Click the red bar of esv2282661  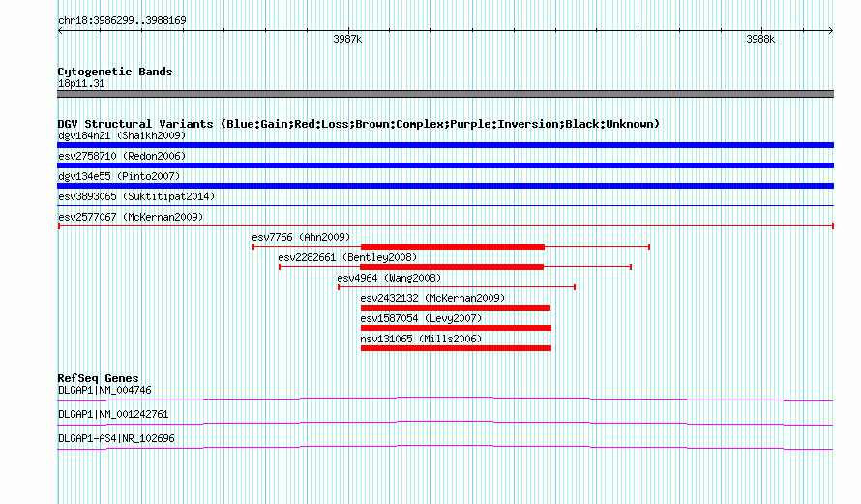click(452, 267)
